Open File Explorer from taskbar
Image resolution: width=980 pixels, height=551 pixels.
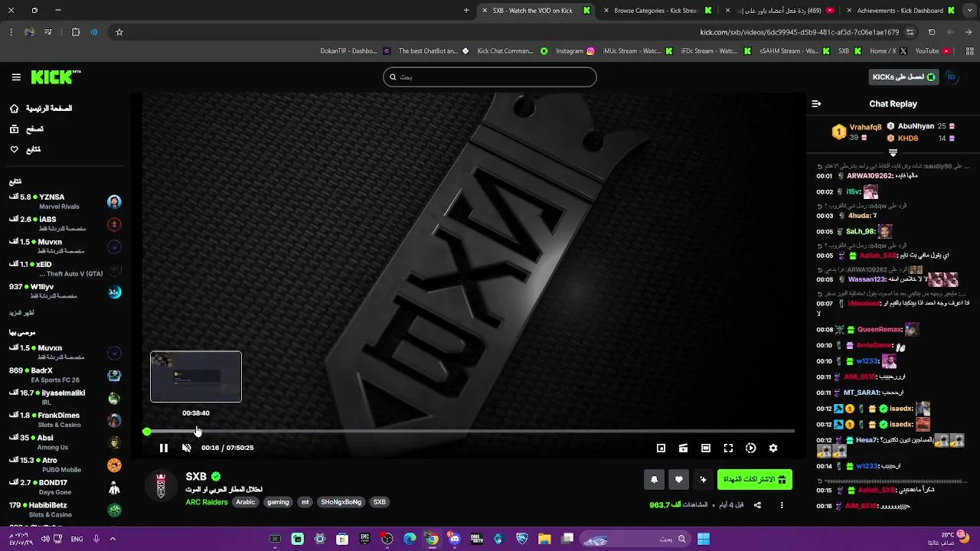tap(544, 540)
